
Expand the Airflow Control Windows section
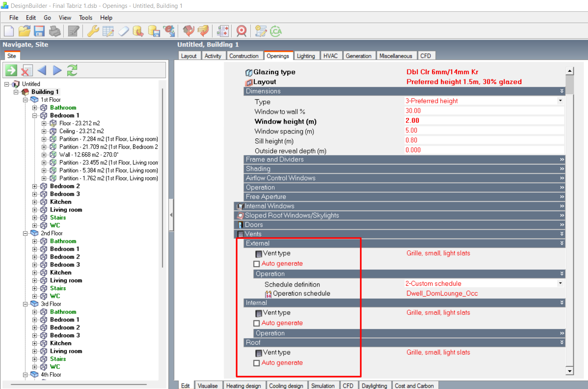click(404, 178)
